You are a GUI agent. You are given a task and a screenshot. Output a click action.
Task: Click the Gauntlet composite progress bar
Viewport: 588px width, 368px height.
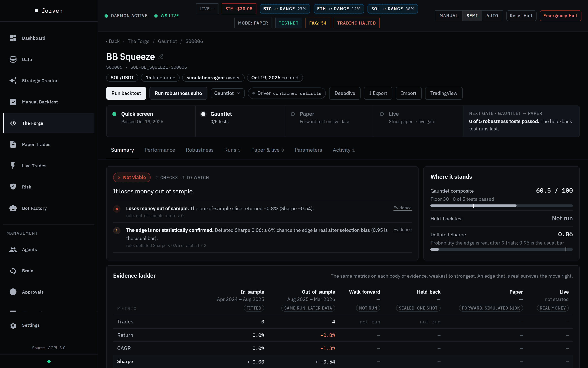(x=501, y=206)
